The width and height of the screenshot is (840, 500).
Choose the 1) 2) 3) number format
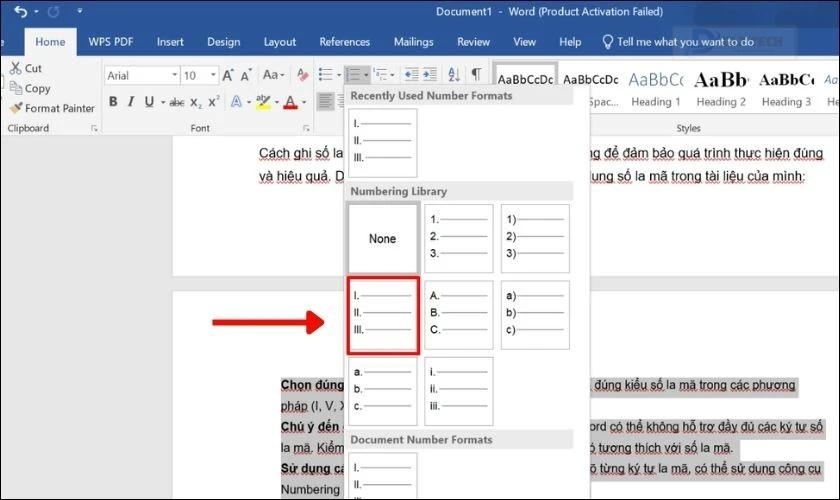[535, 238]
